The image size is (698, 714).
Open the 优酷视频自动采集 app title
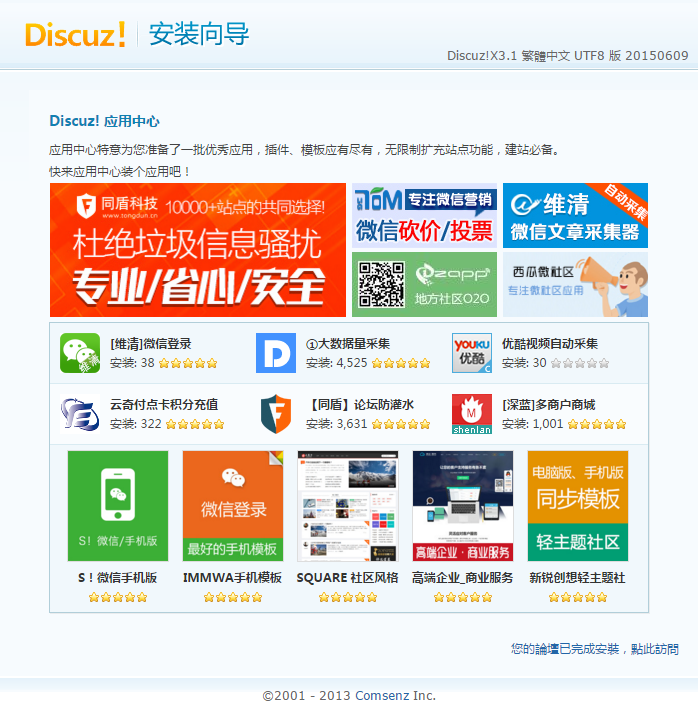coord(550,344)
